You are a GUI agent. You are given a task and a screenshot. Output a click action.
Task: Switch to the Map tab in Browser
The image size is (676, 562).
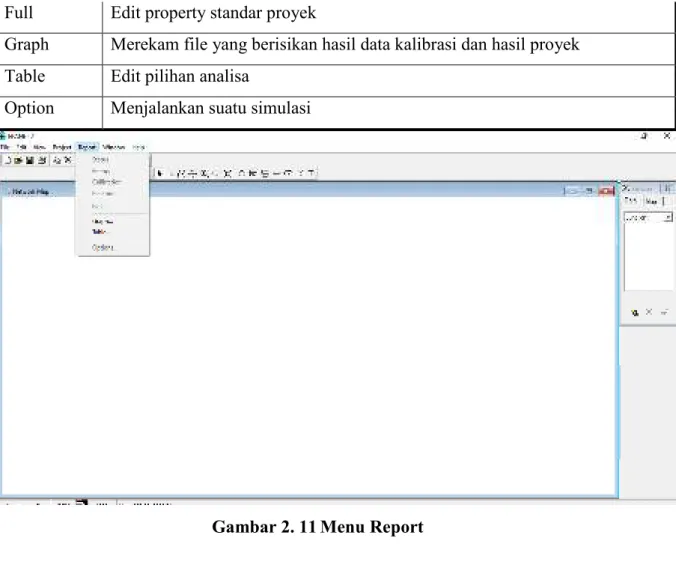pos(651,201)
